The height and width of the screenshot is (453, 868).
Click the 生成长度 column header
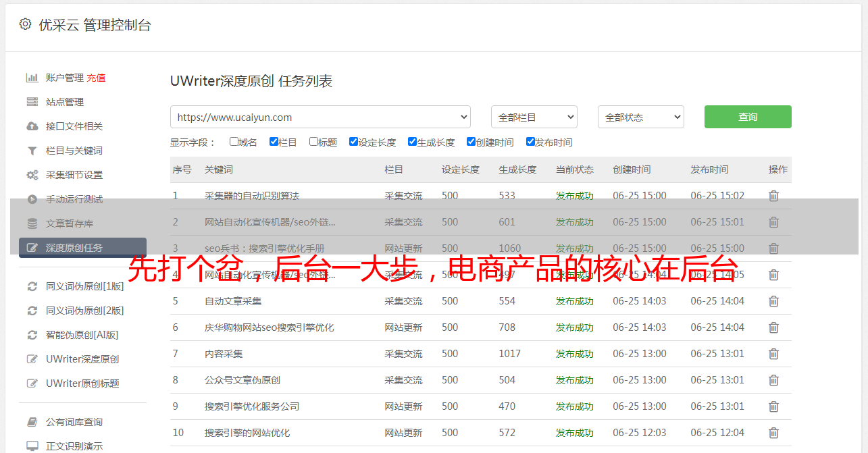[517, 169]
